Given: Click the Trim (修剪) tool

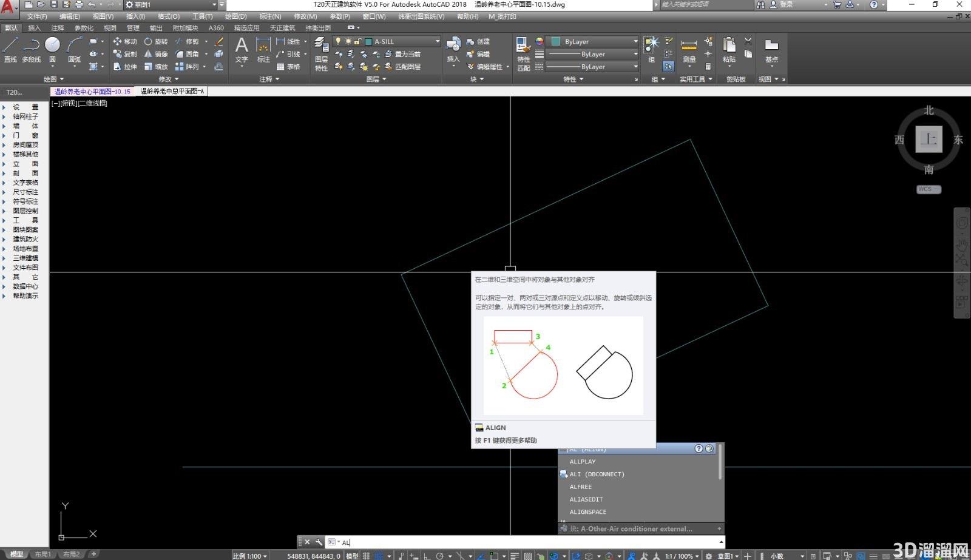Looking at the screenshot, I should [x=187, y=41].
